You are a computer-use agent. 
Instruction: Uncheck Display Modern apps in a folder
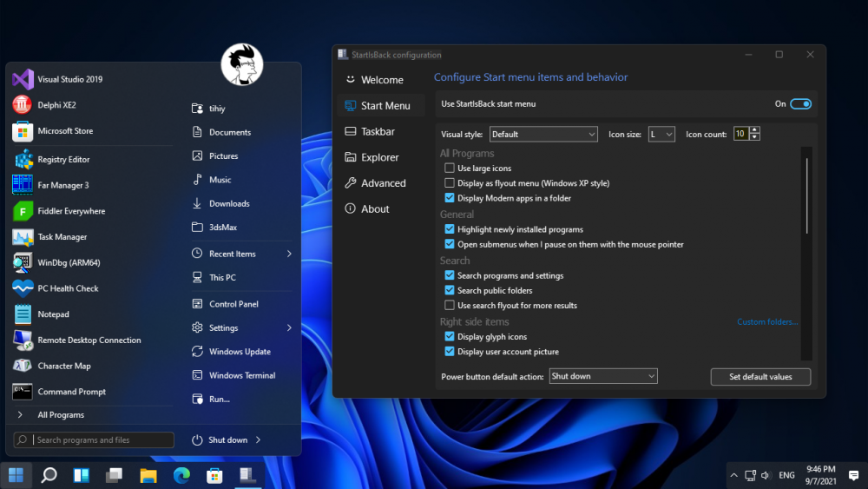tap(450, 198)
